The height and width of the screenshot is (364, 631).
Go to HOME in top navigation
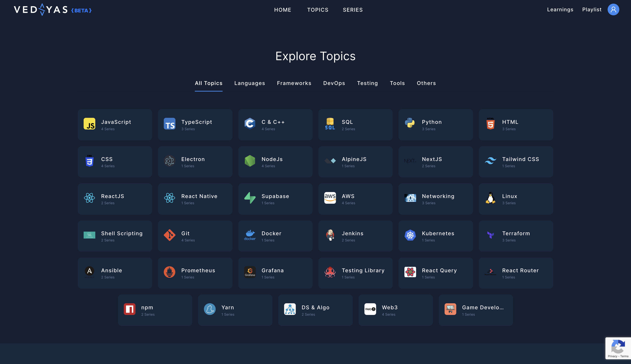[x=283, y=10]
